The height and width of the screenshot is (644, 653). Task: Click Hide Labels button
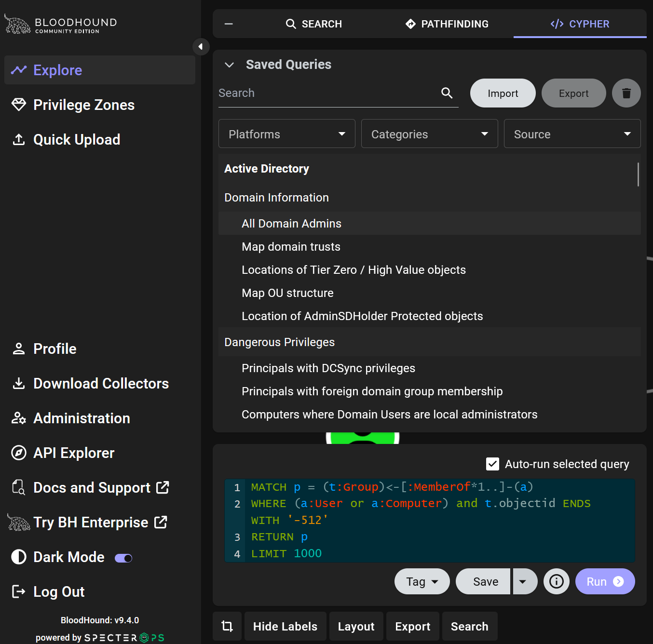pyautogui.click(x=286, y=626)
